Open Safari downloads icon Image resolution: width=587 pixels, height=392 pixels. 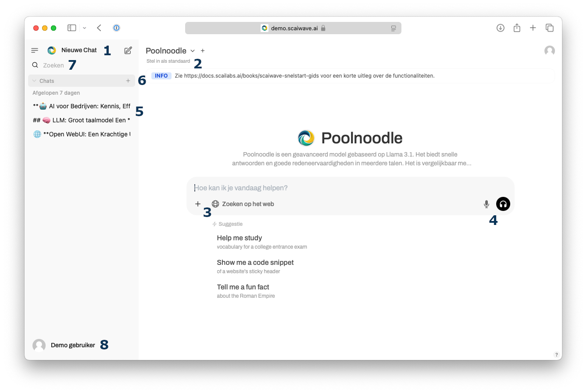point(500,28)
